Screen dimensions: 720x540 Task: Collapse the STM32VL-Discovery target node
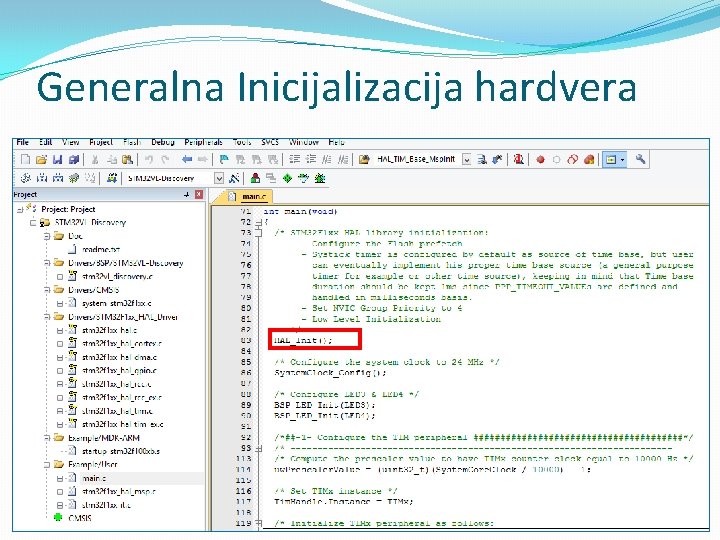point(33,223)
